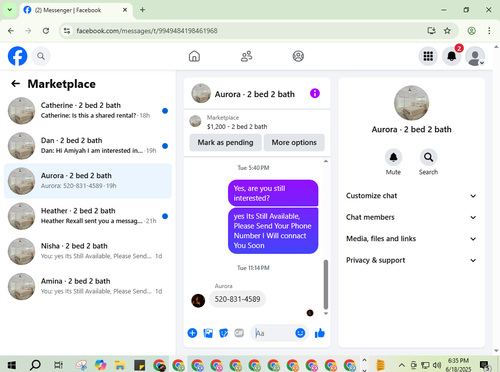Open Dan 2 bed 2 bath conversation

[x=88, y=146]
